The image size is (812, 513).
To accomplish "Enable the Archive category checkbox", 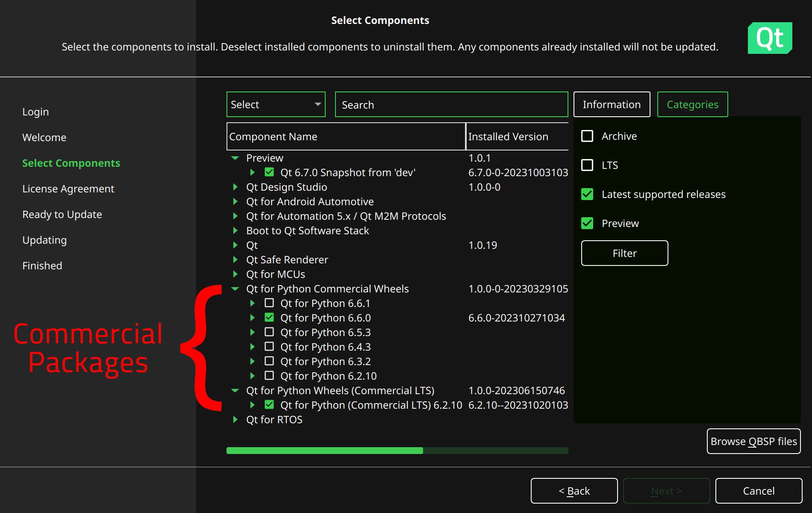I will click(x=587, y=136).
